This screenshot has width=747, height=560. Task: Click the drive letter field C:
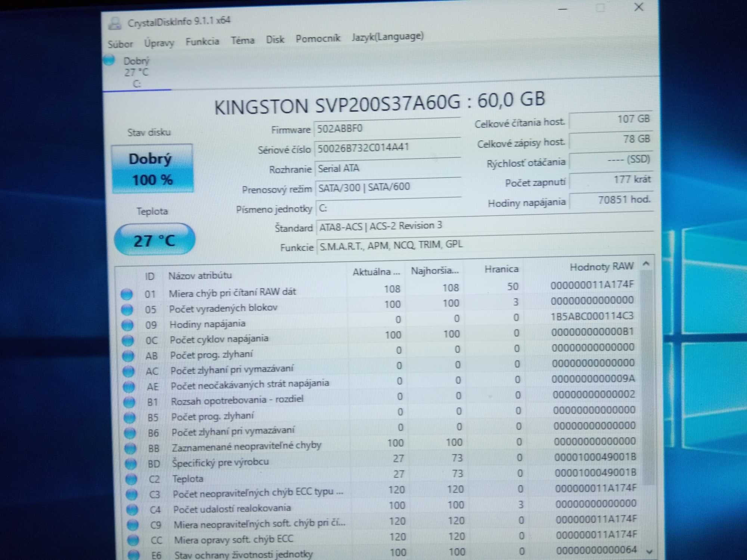tap(389, 207)
